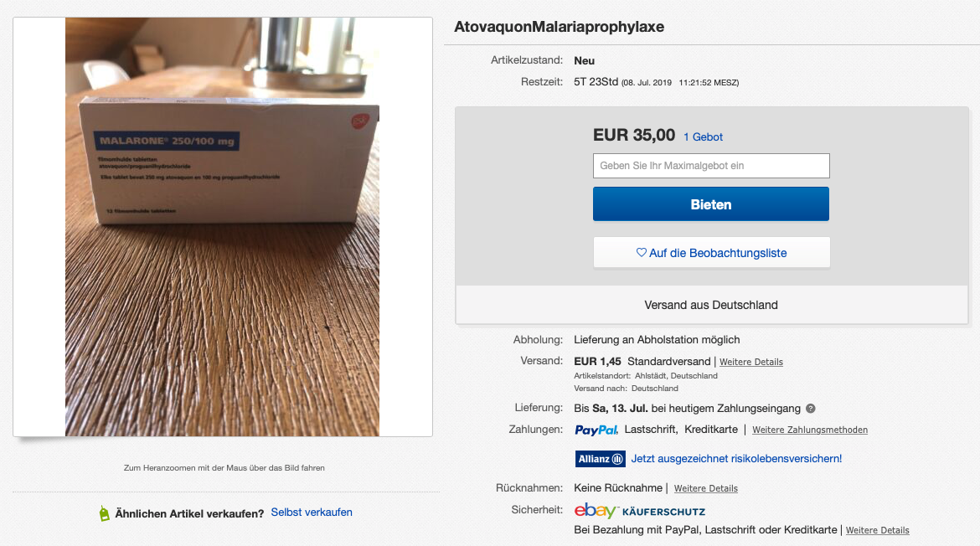The height and width of the screenshot is (546, 980).
Task: Click the help question mark beside Zahlungseingang
Action: [810, 409]
